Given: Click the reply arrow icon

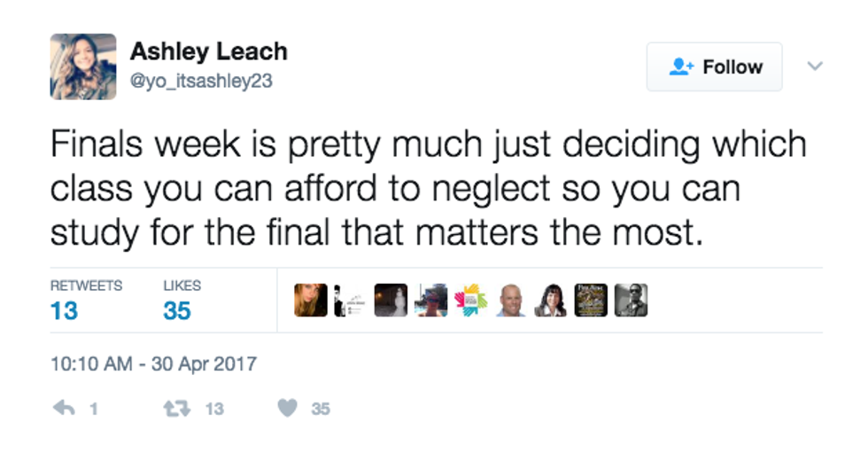Looking at the screenshot, I should click(x=64, y=408).
